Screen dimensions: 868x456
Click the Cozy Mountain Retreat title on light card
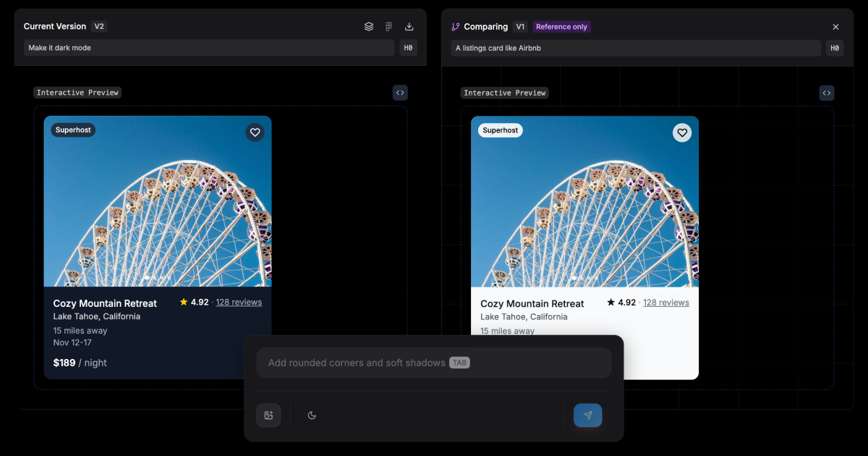(532, 303)
